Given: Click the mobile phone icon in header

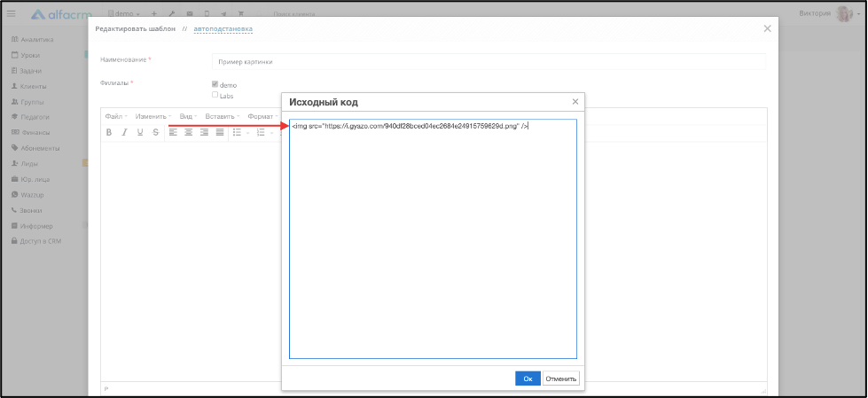Looking at the screenshot, I should (207, 14).
